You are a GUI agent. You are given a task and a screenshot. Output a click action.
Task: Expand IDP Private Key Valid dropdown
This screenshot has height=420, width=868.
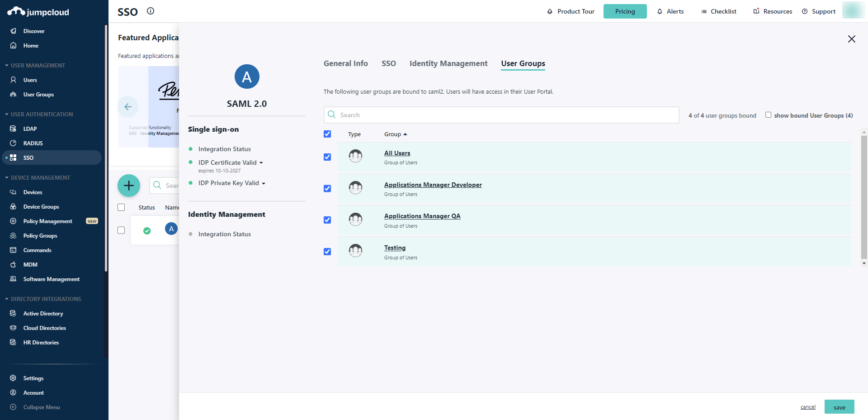click(264, 183)
